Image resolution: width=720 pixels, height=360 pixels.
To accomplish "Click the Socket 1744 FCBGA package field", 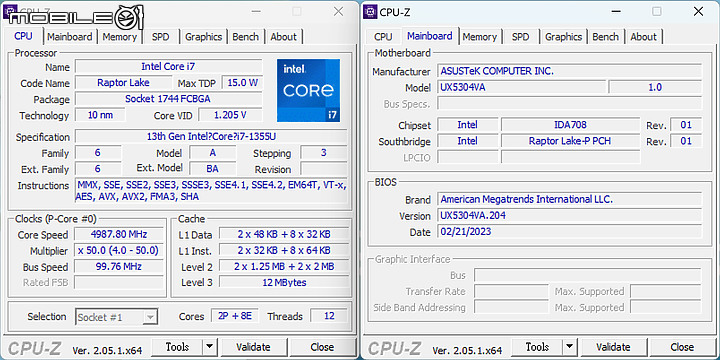I will click(169, 99).
